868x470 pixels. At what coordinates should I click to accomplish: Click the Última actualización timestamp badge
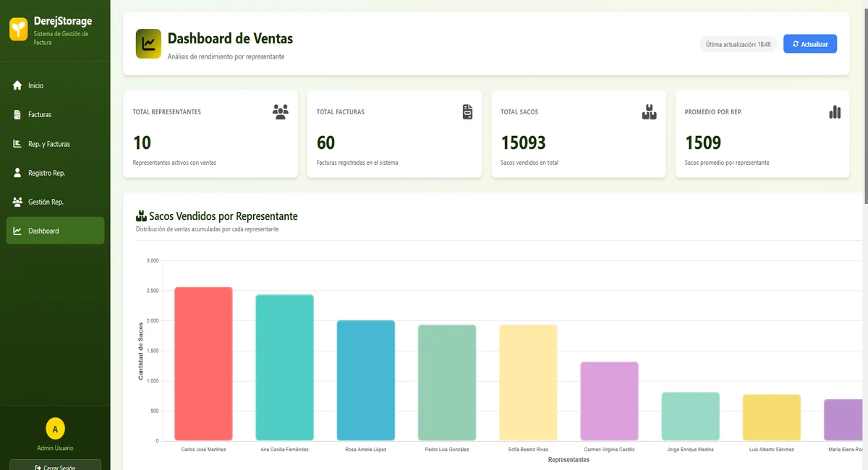point(739,44)
